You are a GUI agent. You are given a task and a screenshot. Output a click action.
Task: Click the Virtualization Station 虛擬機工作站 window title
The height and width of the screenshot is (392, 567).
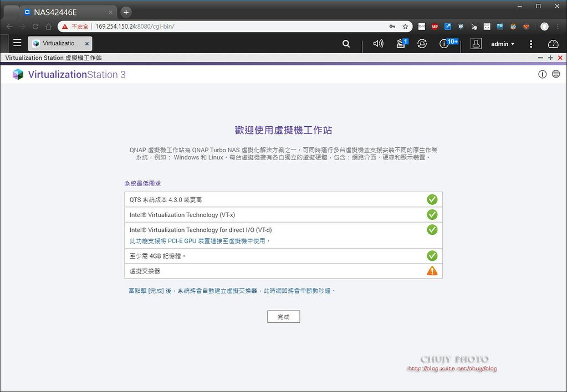54,58
